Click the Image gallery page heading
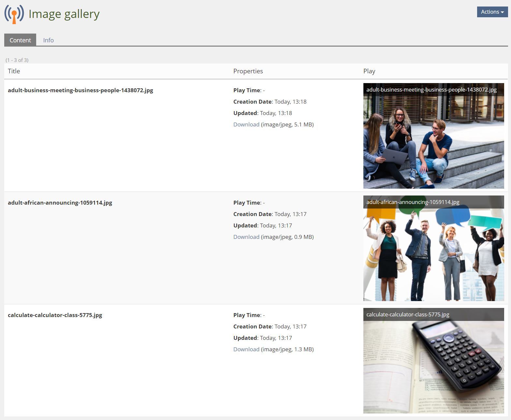 tap(64, 14)
